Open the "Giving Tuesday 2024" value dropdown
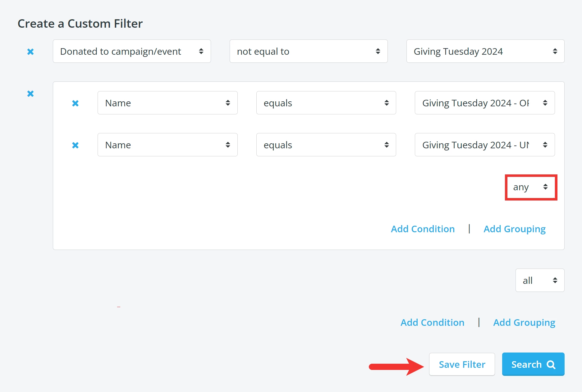The width and height of the screenshot is (582, 392). (485, 51)
